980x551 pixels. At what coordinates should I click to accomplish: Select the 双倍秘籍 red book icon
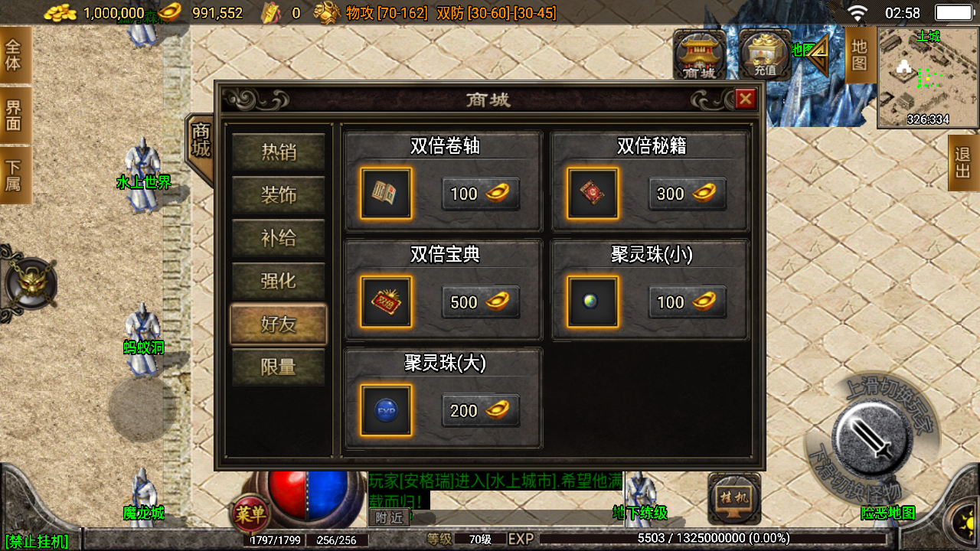(593, 194)
